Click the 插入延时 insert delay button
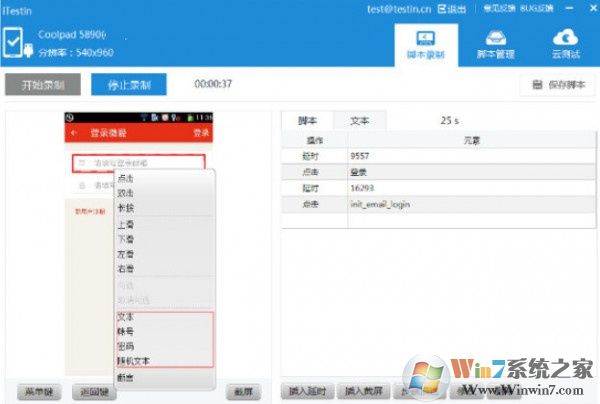 coord(308,391)
